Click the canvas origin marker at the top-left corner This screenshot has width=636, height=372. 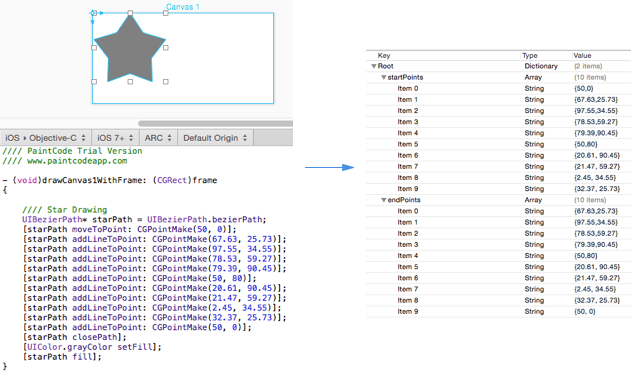93,13
